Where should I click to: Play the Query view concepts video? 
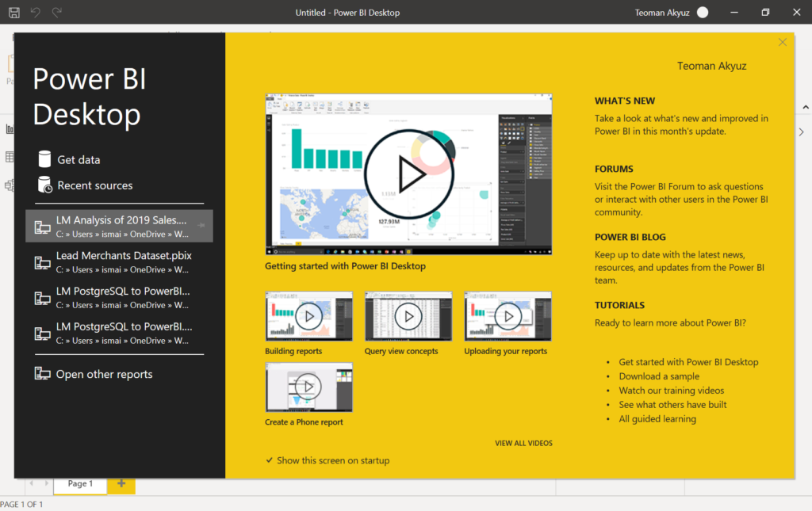[x=408, y=317]
